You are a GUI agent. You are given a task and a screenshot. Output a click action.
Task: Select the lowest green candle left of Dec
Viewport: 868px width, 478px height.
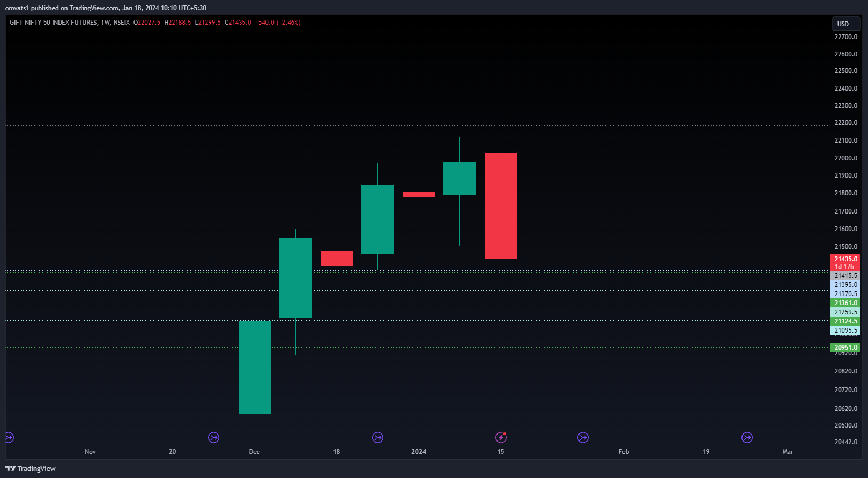click(x=255, y=367)
